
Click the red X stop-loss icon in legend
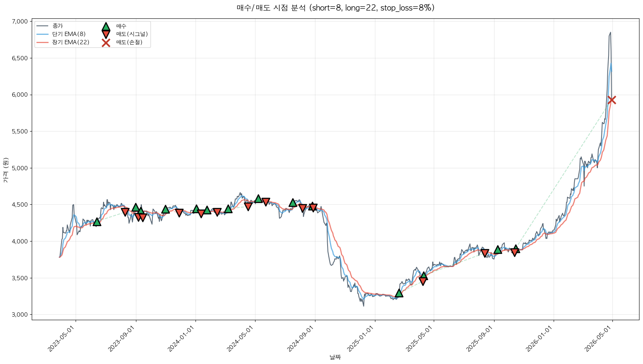106,43
